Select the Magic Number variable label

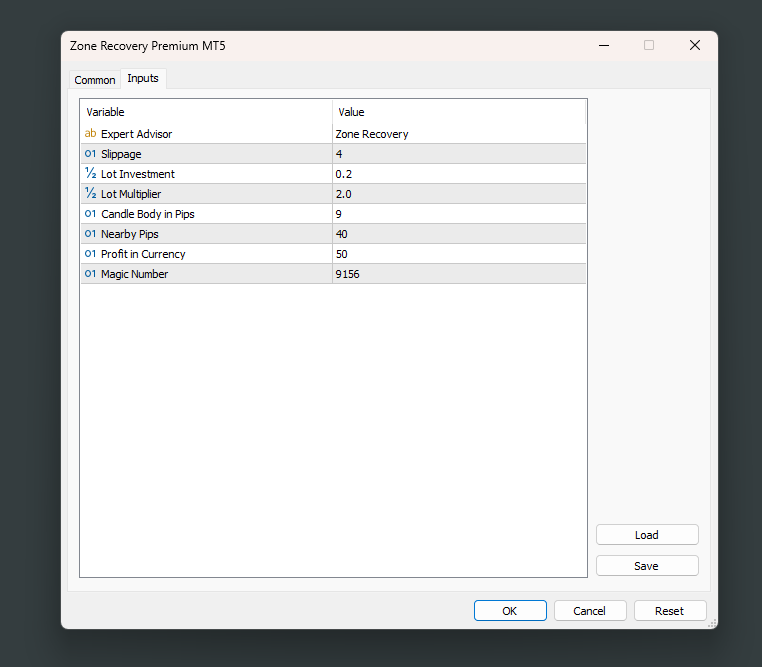click(135, 274)
